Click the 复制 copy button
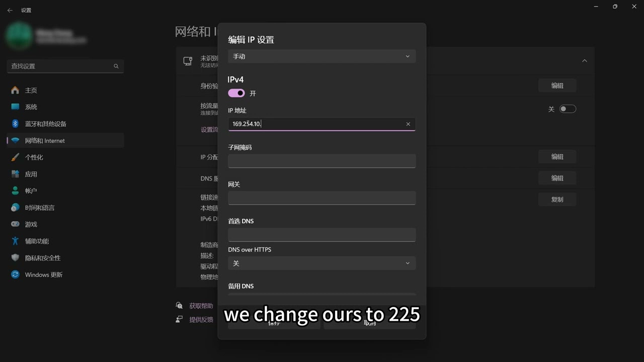 (557, 199)
